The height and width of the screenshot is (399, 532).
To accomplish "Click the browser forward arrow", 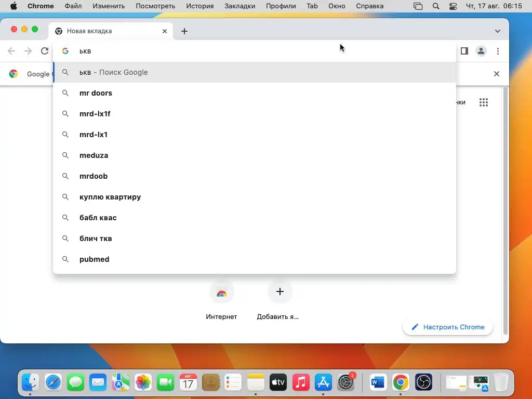I will pyautogui.click(x=28, y=51).
